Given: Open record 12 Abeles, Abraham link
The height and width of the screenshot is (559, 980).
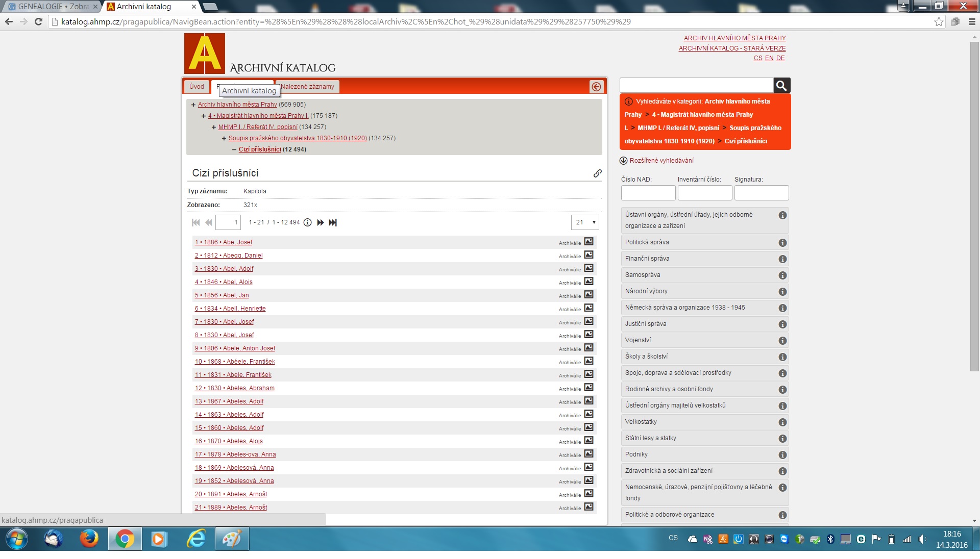Looking at the screenshot, I should (234, 388).
